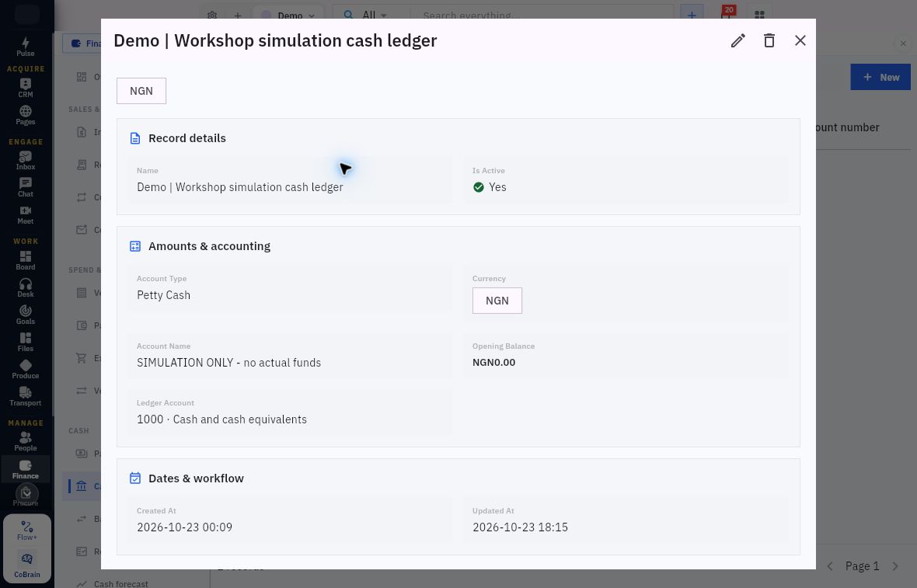Close the cash ledger dialog

pyautogui.click(x=800, y=40)
